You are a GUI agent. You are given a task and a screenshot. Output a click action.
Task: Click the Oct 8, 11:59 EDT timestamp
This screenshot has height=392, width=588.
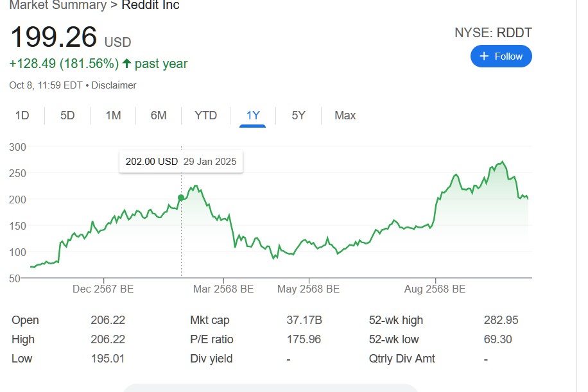tap(46, 85)
